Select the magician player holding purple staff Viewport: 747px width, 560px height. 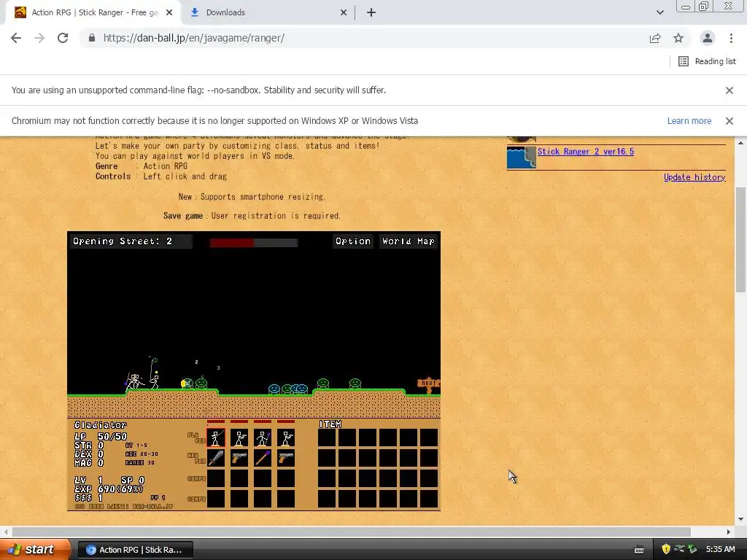pos(263,437)
